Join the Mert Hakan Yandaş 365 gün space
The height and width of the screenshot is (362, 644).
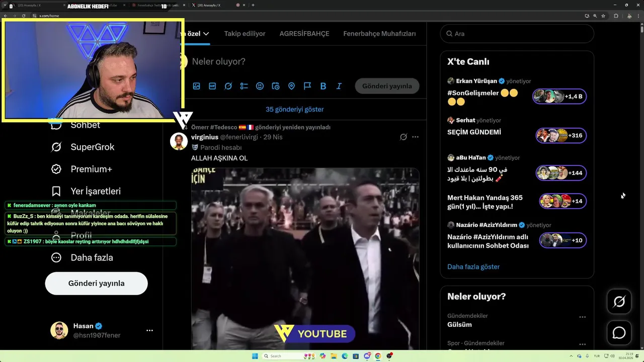click(x=485, y=202)
